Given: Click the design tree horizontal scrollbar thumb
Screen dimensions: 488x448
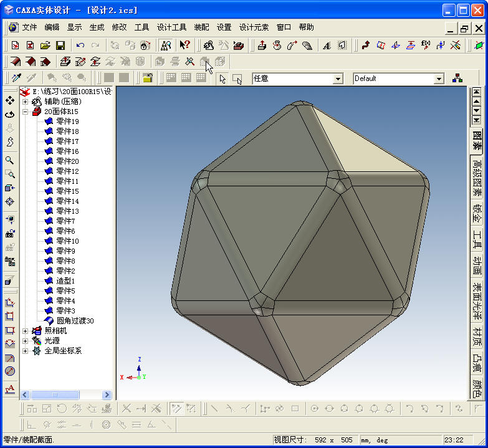Looking at the screenshot, I should pos(55,395).
